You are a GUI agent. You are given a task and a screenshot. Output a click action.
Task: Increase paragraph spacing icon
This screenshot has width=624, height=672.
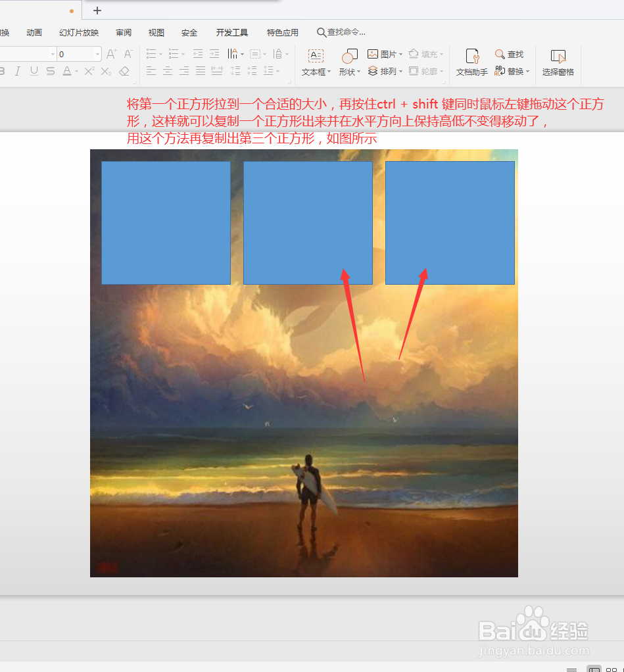click(x=235, y=71)
